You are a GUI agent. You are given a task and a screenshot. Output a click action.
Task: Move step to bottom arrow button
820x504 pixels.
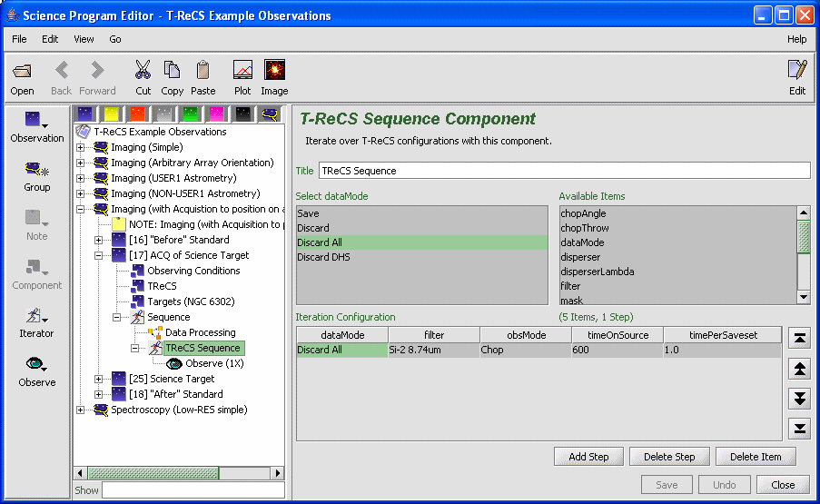800,430
